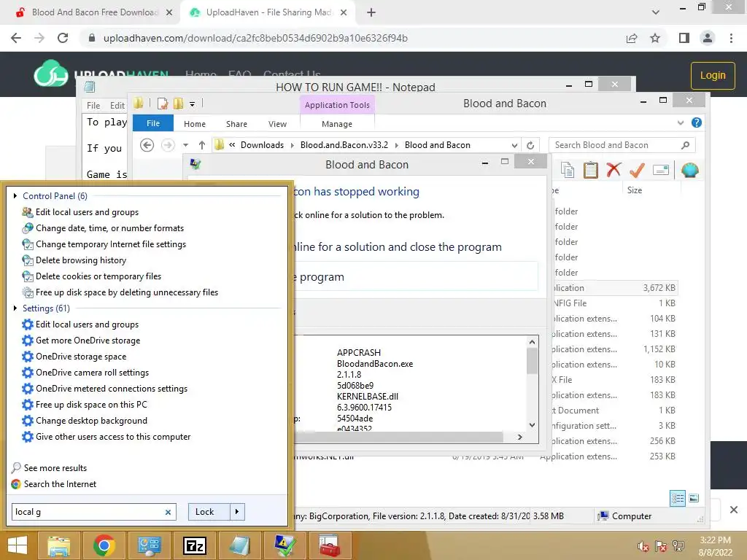
Task: Click the Windows Start button
Action: (x=18, y=545)
